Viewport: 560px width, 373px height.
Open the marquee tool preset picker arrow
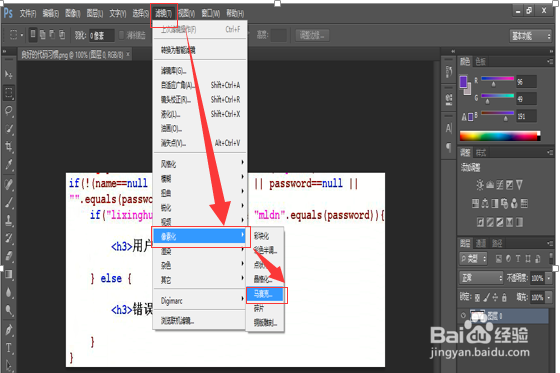(22, 35)
